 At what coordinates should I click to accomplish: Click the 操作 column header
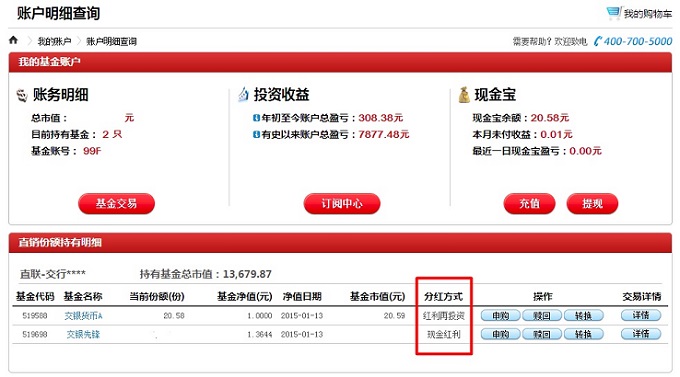(x=543, y=297)
